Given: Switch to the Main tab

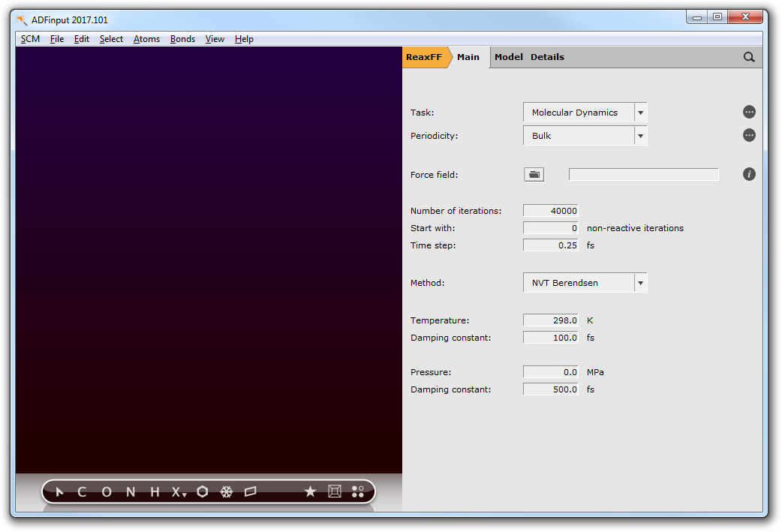Looking at the screenshot, I should 468,57.
